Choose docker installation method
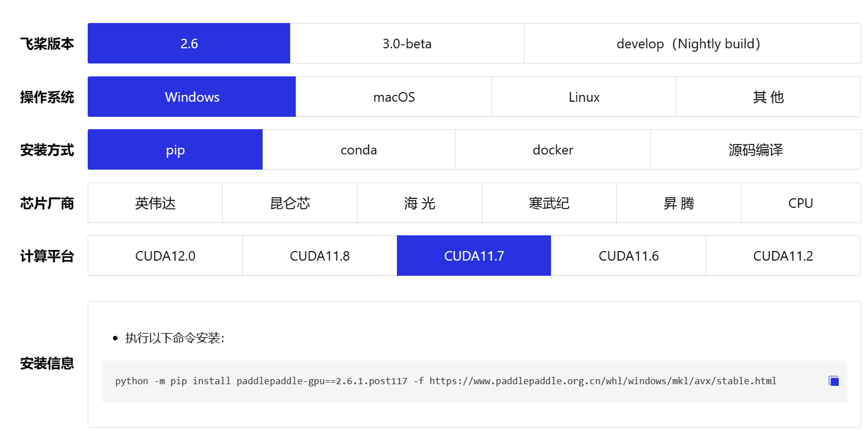 [553, 149]
